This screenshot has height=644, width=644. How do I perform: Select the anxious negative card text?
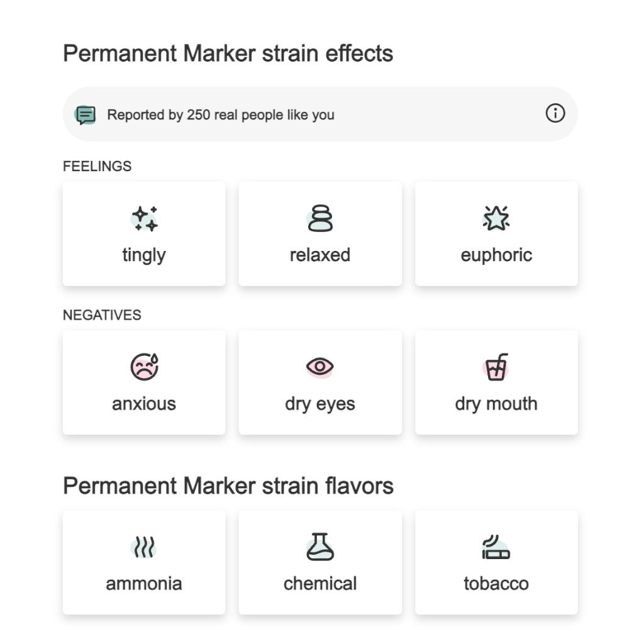pos(144,404)
